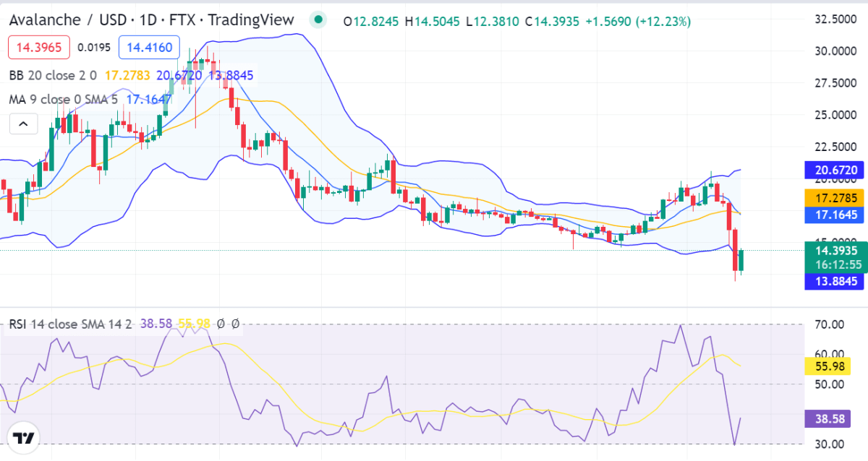Viewport: 868px width, 461px height.
Task: Collapse the indicator legend with the chevron
Action: (x=23, y=124)
